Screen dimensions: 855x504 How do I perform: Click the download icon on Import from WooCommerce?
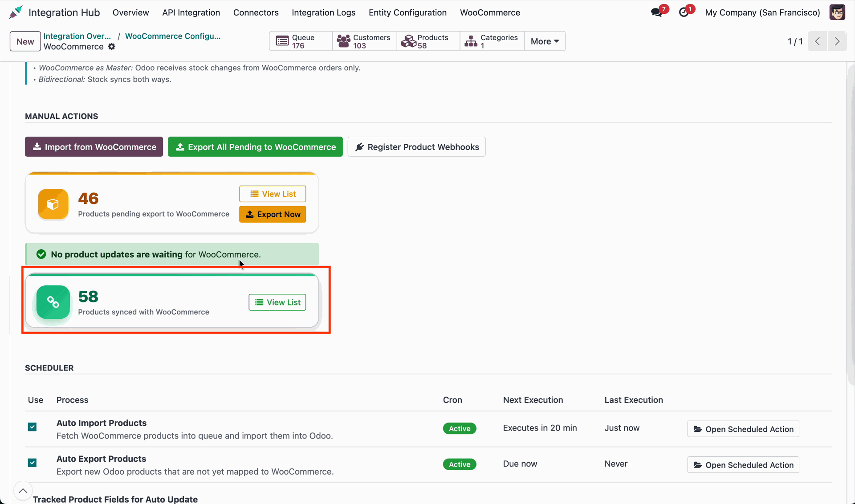click(x=37, y=146)
